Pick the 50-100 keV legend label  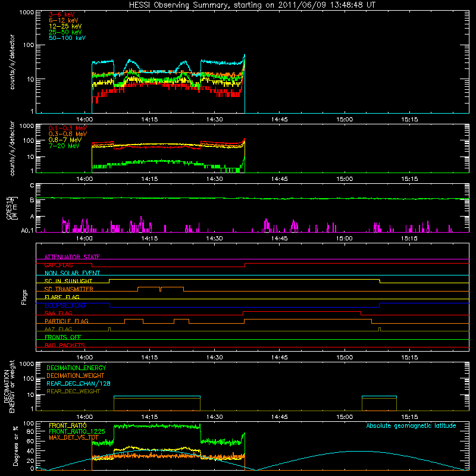point(67,38)
